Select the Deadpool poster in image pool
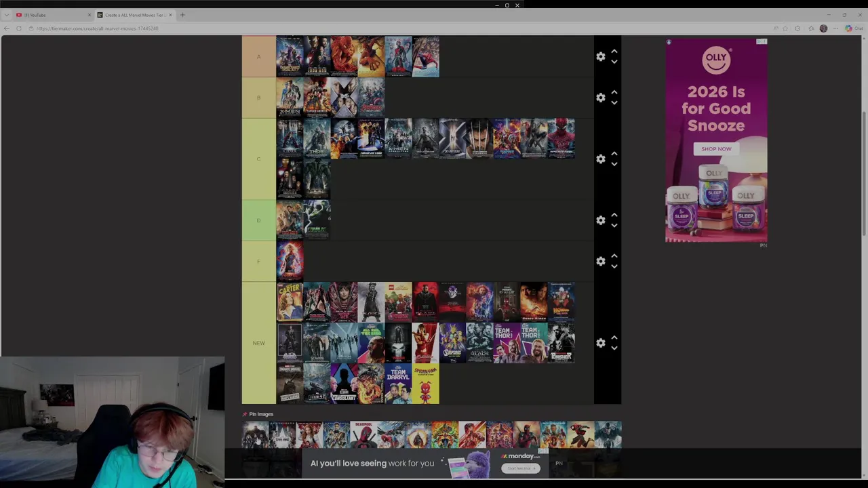 click(363, 435)
